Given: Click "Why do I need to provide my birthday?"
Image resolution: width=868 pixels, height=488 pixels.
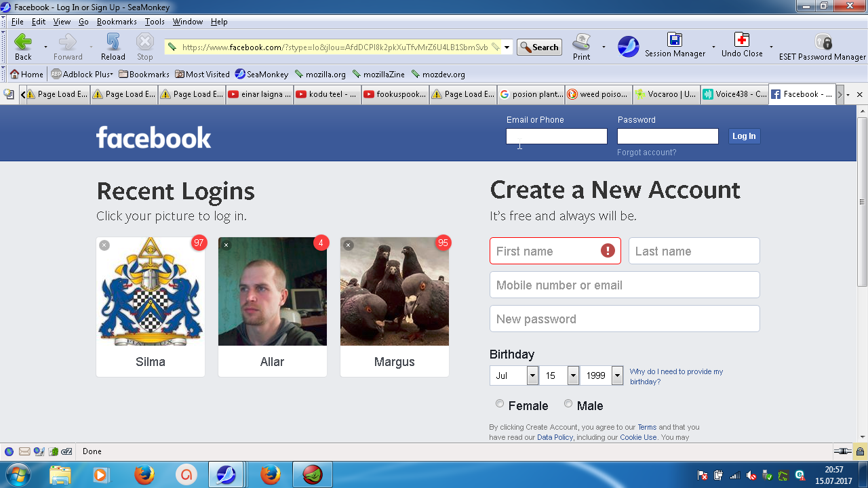Looking at the screenshot, I should tap(676, 376).
